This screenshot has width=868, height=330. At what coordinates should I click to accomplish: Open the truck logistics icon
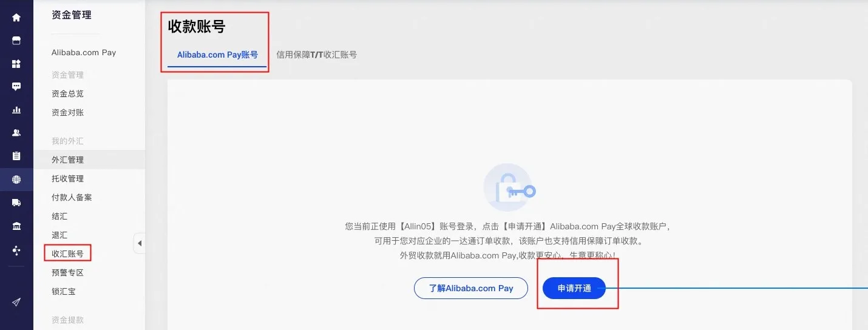tap(16, 203)
